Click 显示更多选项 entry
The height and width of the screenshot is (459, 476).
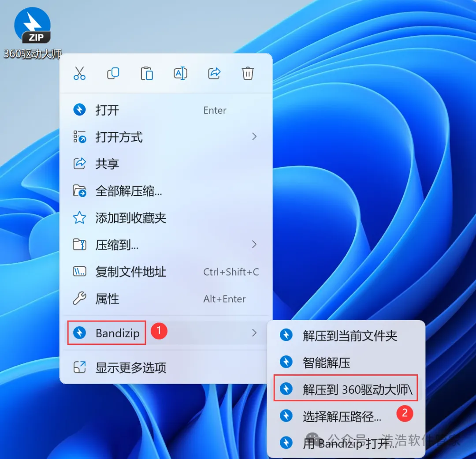coord(166,367)
